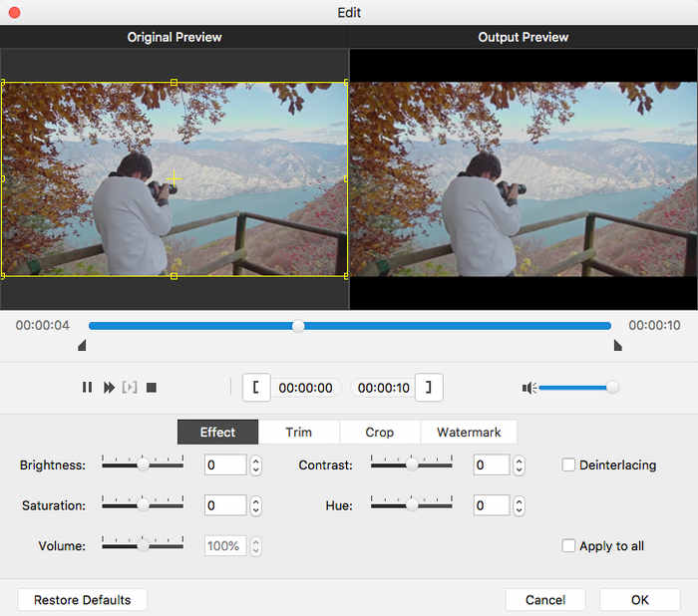The width and height of the screenshot is (698, 616).
Task: Click the Restore Defaults button
Action: point(83,600)
